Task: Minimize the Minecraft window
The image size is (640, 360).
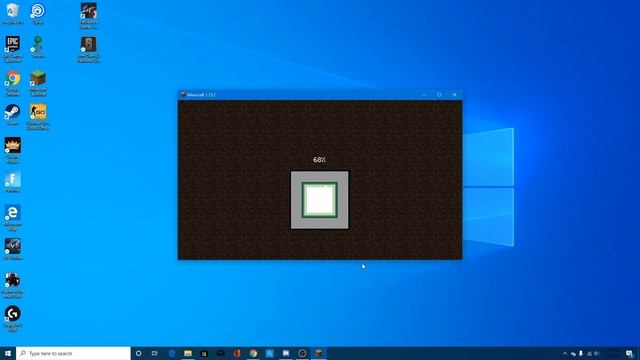Action: coord(424,95)
